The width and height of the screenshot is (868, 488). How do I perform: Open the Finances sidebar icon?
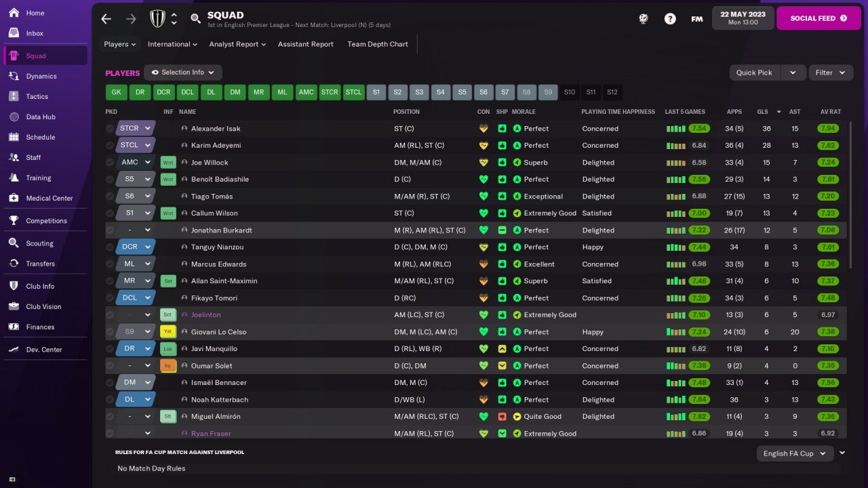(x=14, y=327)
